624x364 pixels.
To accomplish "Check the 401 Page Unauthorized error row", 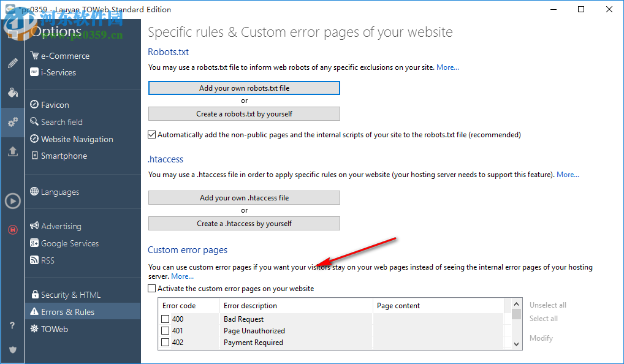I will click(166, 331).
